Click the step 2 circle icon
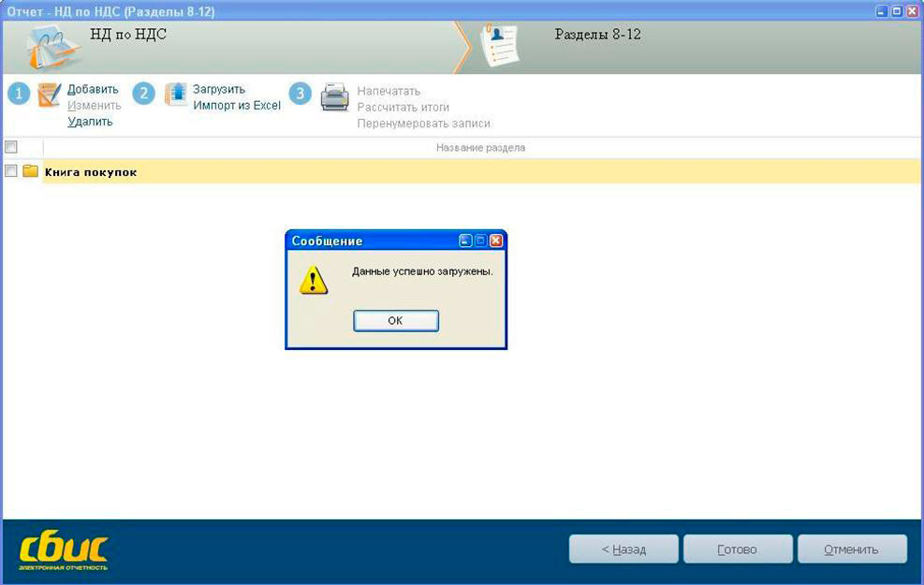Image resolution: width=924 pixels, height=585 pixels. 144,94
